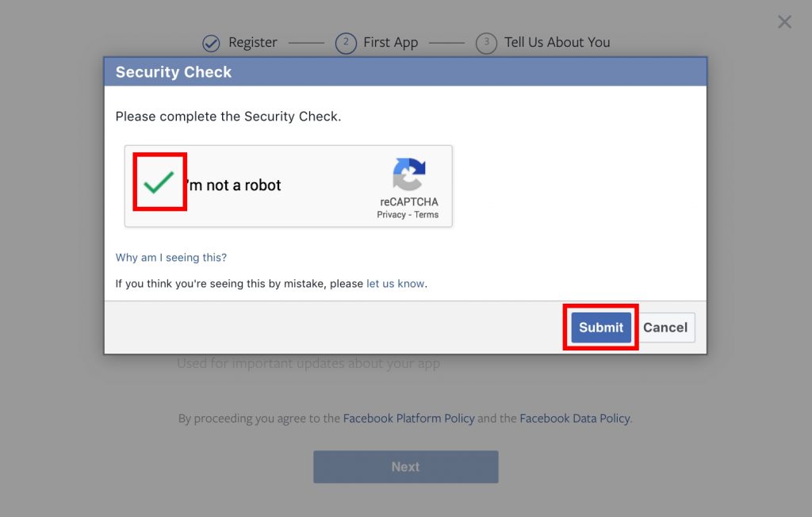The width and height of the screenshot is (812, 517).
Task: Click the I'm not a robot label
Action: click(232, 185)
